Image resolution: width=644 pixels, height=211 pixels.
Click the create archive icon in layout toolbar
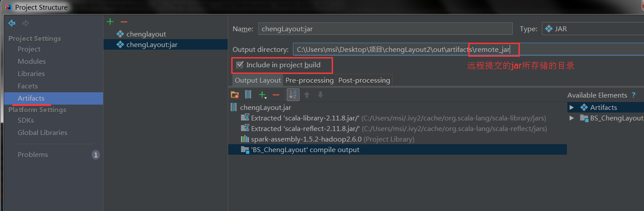(x=248, y=95)
